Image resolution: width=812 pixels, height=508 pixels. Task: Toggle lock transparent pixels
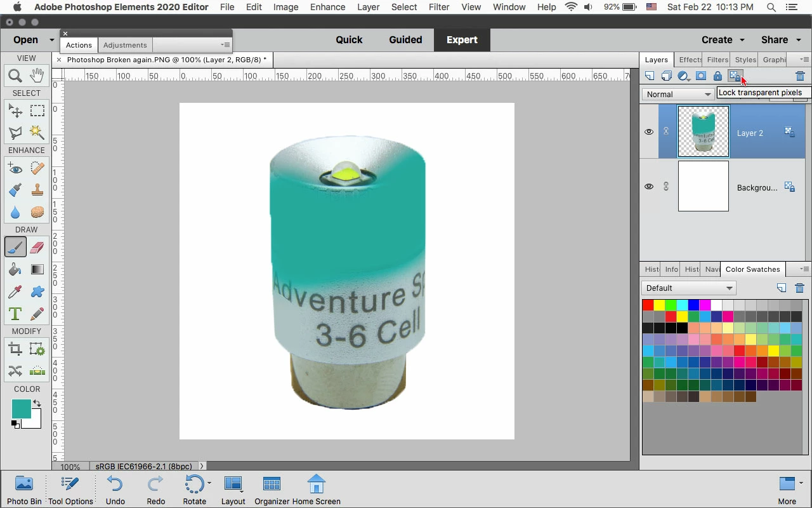click(735, 76)
